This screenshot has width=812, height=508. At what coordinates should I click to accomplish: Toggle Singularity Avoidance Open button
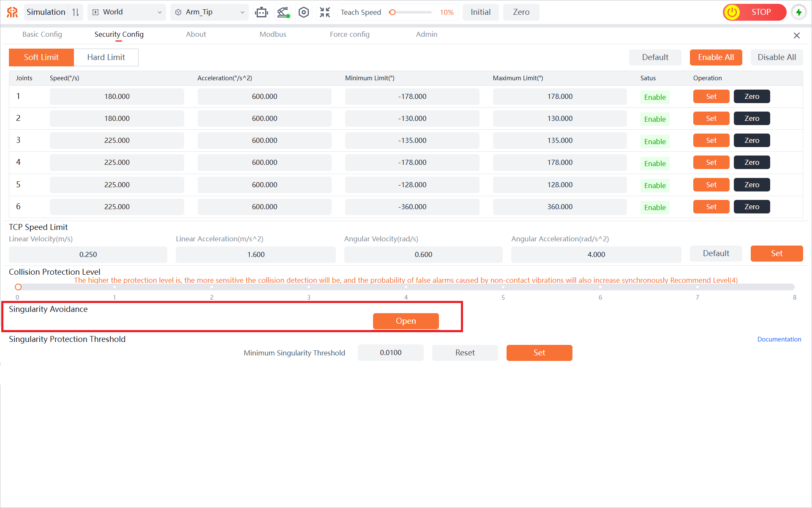click(406, 321)
